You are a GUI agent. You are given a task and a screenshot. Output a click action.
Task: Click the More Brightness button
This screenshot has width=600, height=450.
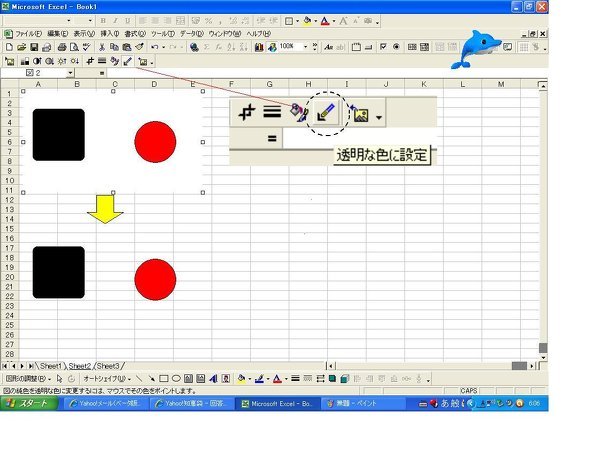pos(62,61)
